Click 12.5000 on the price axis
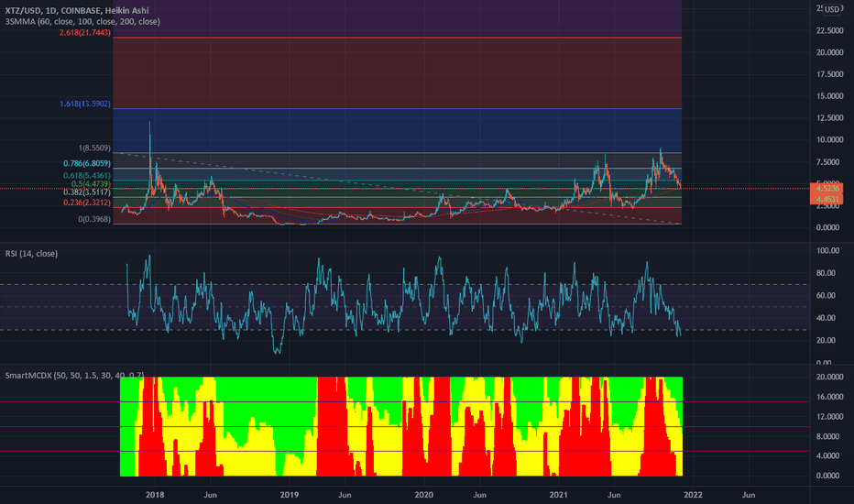 [829, 117]
